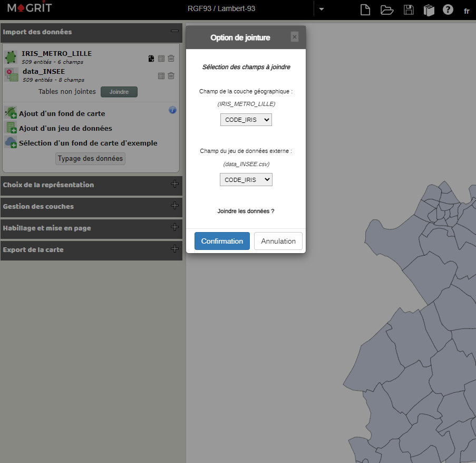The image size is (476, 463).
Task: Collapse the Import des données section
Action: [174, 31]
